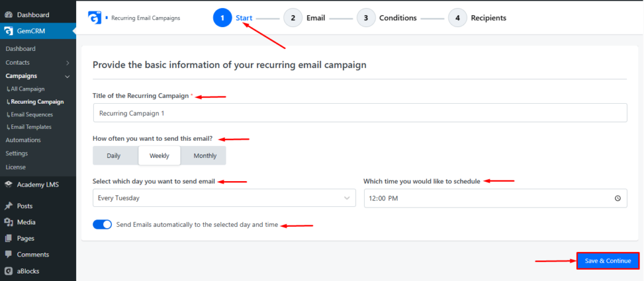644x281 pixels.
Task: Click the aBlocks icon in sidebar
Action: click(x=9, y=271)
